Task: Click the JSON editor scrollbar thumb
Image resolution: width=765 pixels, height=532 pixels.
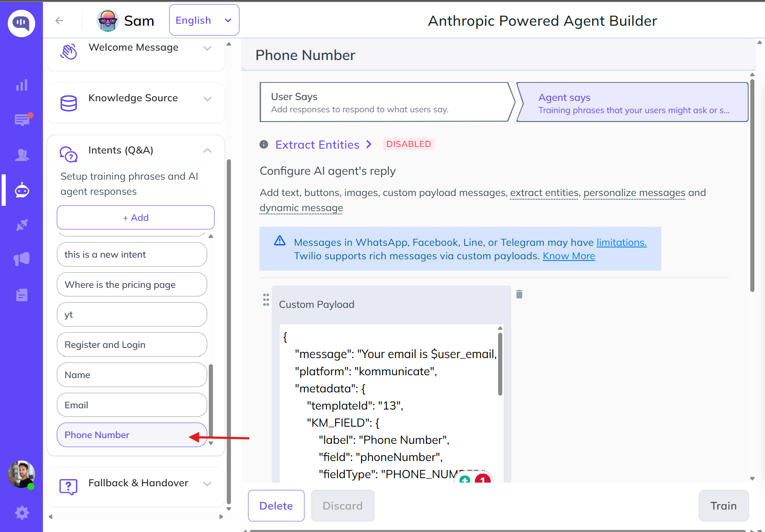Action: point(500,364)
